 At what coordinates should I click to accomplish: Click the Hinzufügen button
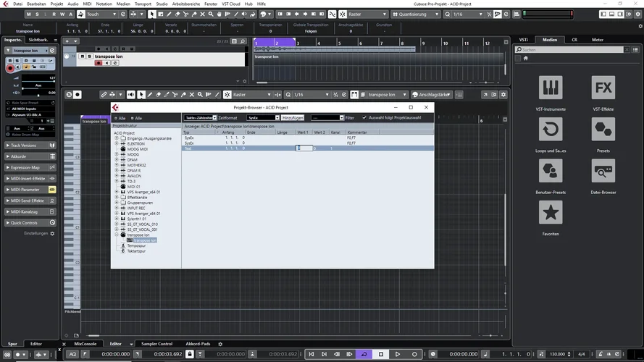click(293, 117)
